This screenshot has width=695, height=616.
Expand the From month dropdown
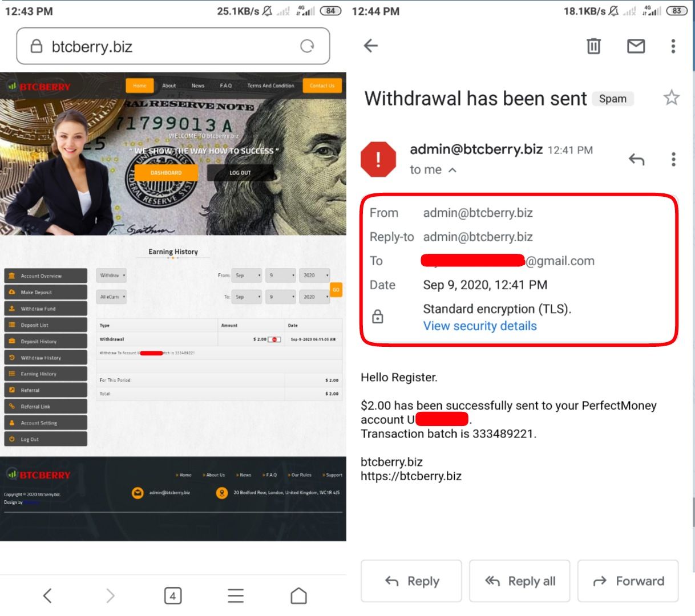point(248,275)
